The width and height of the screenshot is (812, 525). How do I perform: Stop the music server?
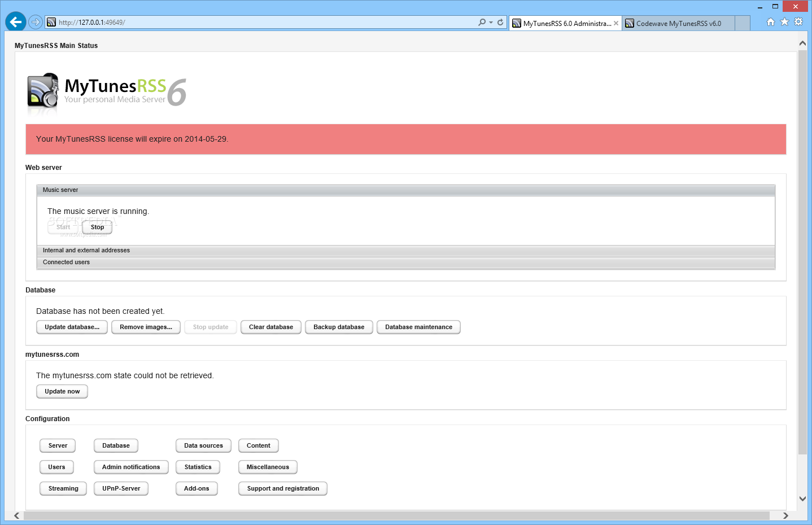click(x=97, y=228)
